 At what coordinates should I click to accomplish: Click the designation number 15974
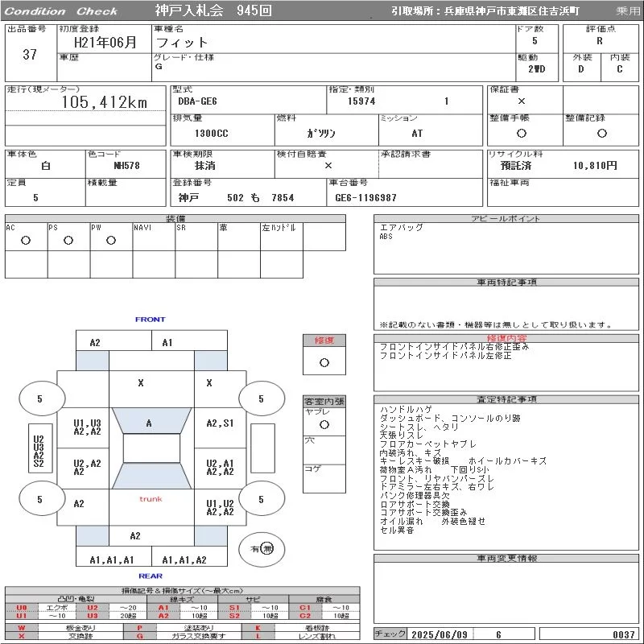361,101
